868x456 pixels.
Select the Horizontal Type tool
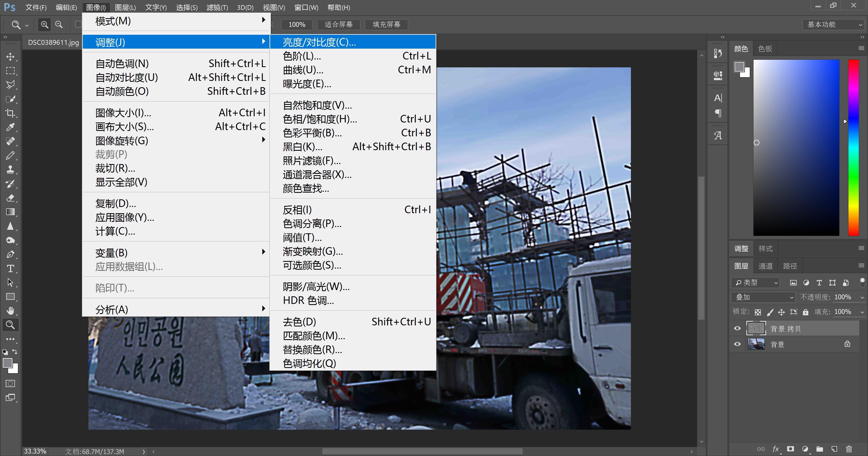10,269
